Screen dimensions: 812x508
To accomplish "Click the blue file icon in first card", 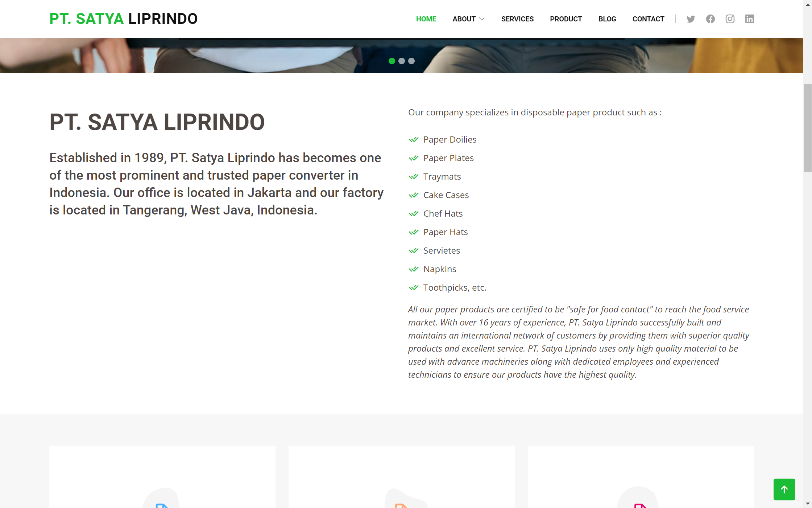I will coord(162,505).
